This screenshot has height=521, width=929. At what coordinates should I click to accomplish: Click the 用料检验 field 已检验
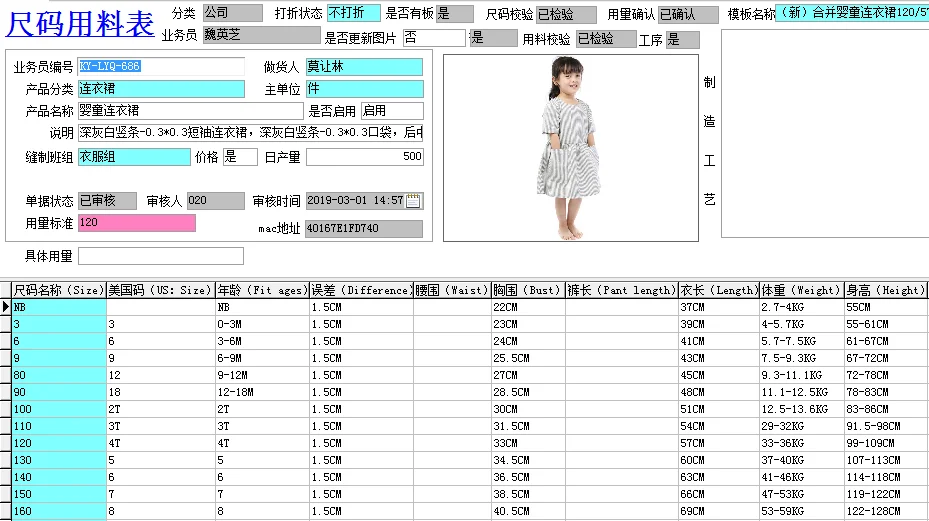click(x=606, y=39)
